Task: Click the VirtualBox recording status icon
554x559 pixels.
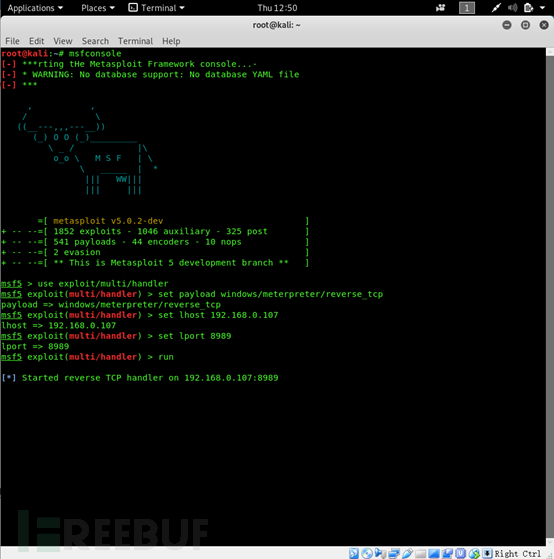Action: pyautogui.click(x=447, y=554)
